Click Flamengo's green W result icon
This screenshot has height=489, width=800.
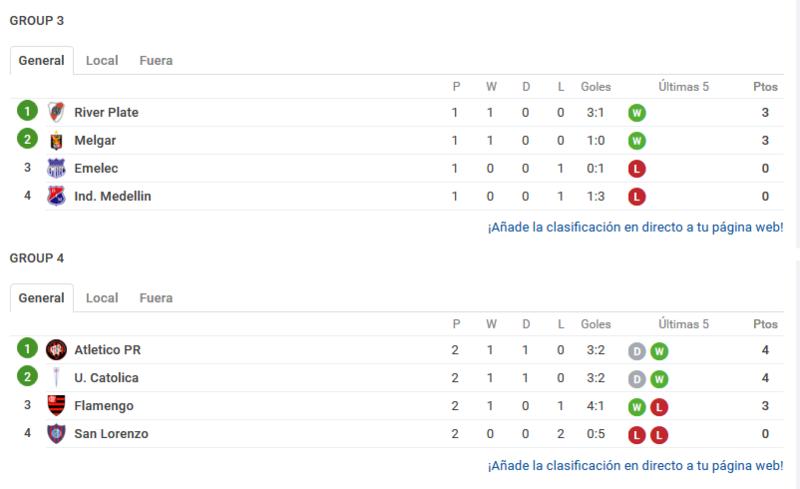(637, 407)
